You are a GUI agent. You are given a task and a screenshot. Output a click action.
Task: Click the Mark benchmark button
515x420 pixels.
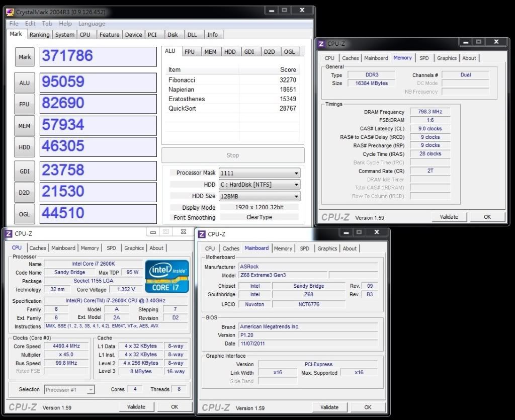25,57
